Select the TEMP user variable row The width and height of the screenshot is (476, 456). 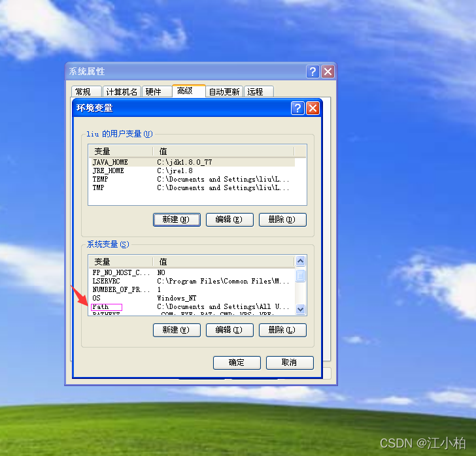(x=192, y=179)
